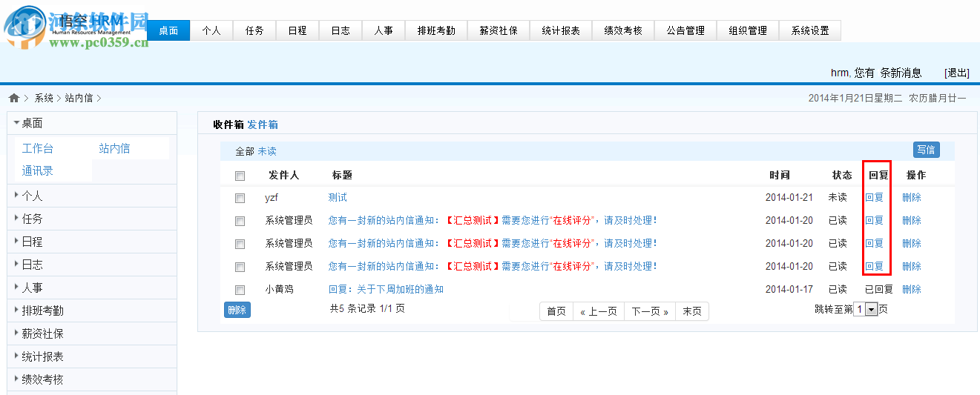The height and width of the screenshot is (395, 980).
Task: Open the 任务 top tab
Action: pos(255,30)
